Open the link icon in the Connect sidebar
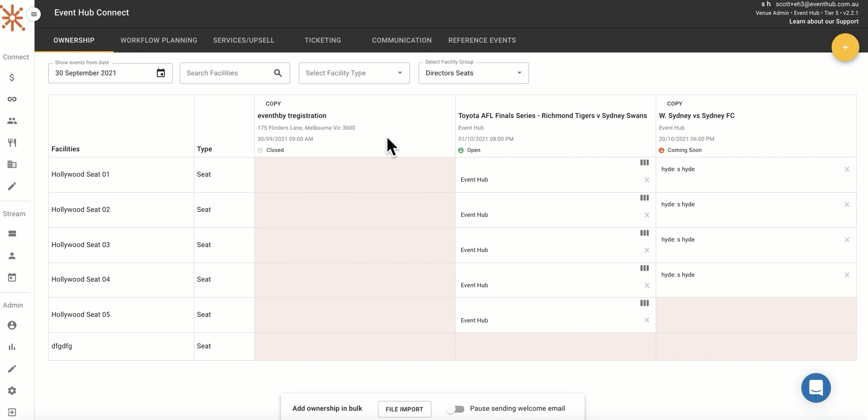868x420 pixels. click(12, 99)
